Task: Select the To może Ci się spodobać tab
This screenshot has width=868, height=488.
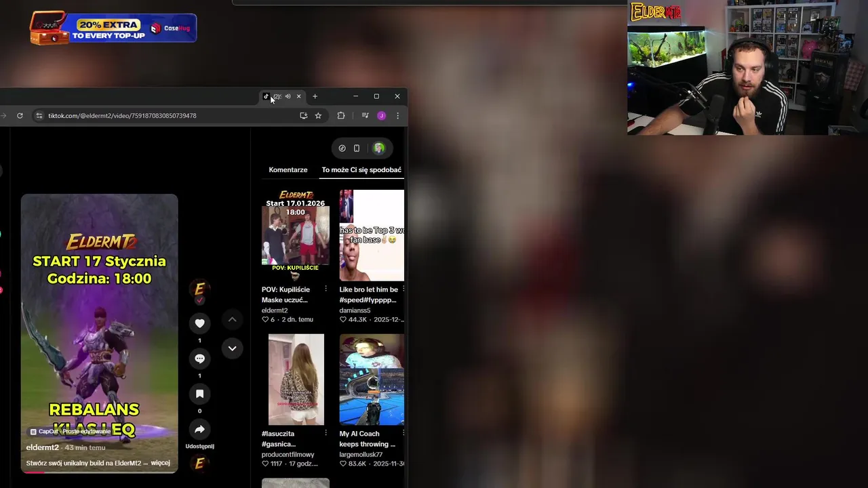Action: (361, 170)
